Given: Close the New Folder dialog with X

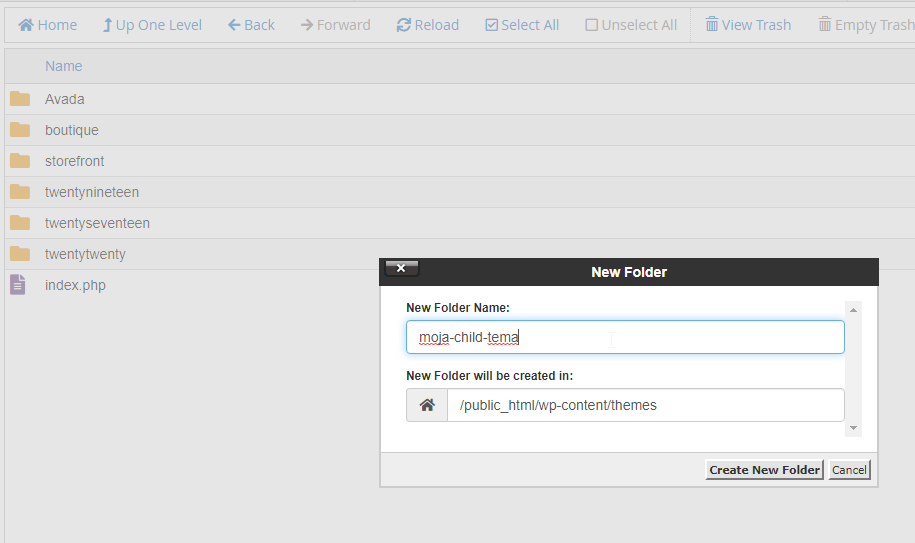Looking at the screenshot, I should point(401,268).
